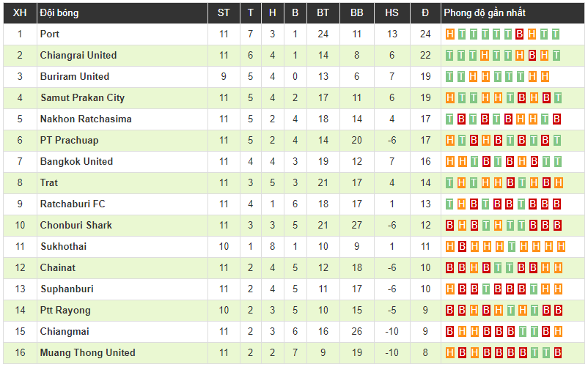Click Ratchaburi FC's orange H form badge
The width and height of the screenshot is (588, 367).
tap(462, 204)
